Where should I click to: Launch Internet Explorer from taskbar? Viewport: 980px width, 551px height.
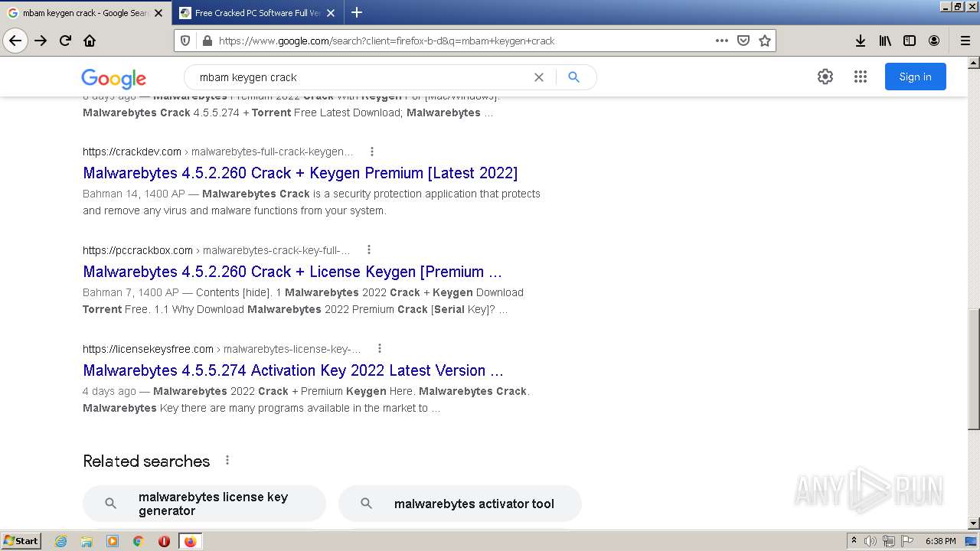pyautogui.click(x=61, y=541)
